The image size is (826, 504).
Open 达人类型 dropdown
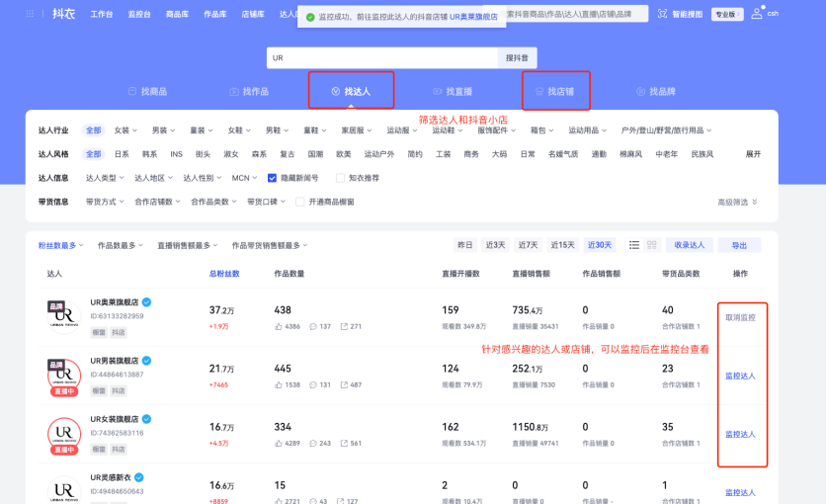pos(105,178)
